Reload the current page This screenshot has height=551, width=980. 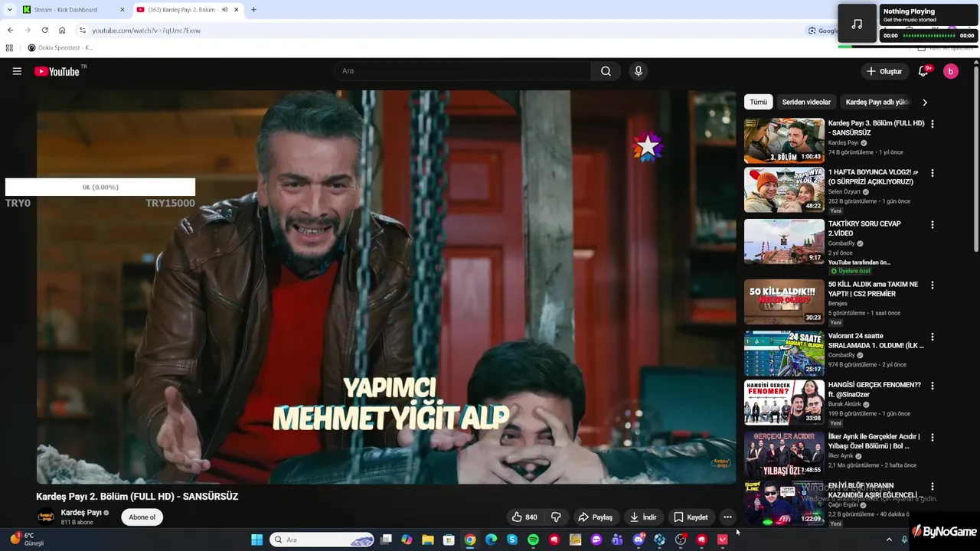[44, 31]
